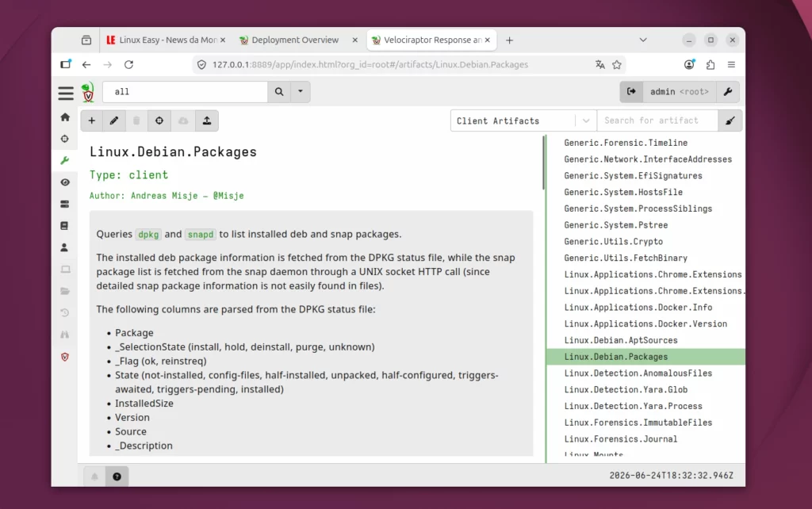The width and height of the screenshot is (812, 509).
Task: Open Users person sidebar icon
Action: (x=65, y=247)
